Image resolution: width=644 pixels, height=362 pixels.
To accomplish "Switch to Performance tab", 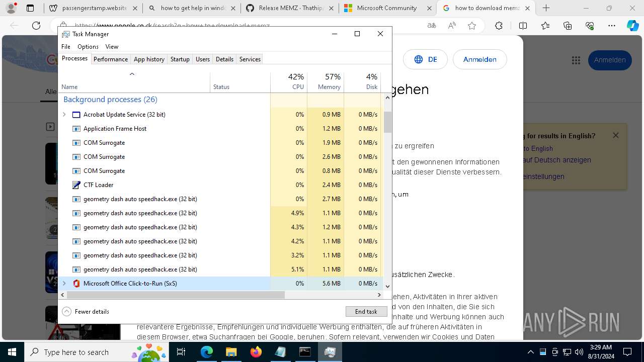I will click(111, 59).
